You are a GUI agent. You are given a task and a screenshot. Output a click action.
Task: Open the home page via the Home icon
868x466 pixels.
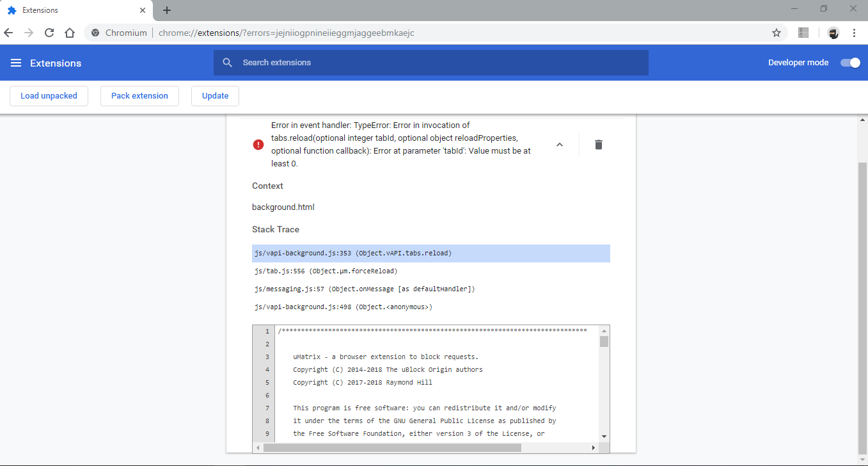click(70, 33)
